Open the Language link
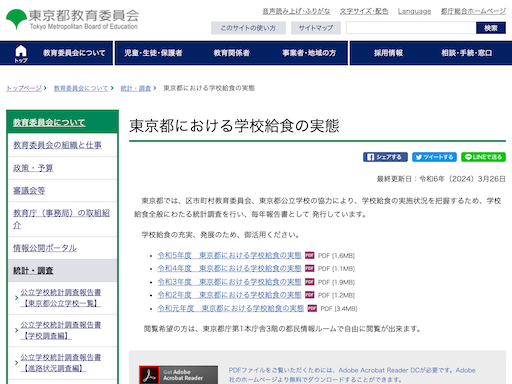This screenshot has height=384, width=512. pos(414,11)
